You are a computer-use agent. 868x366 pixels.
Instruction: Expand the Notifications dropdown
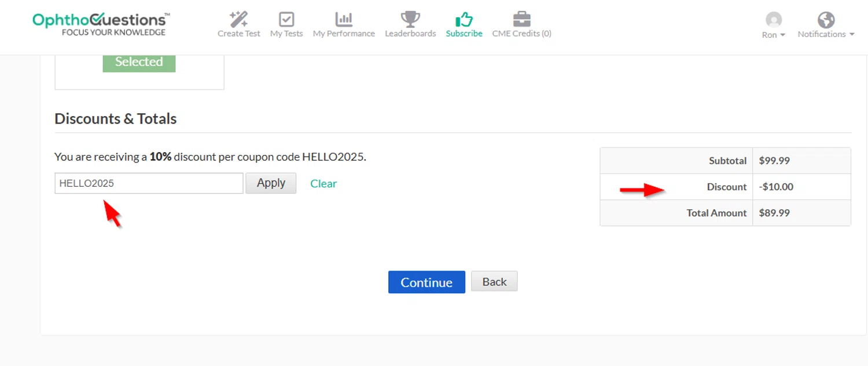tap(826, 34)
